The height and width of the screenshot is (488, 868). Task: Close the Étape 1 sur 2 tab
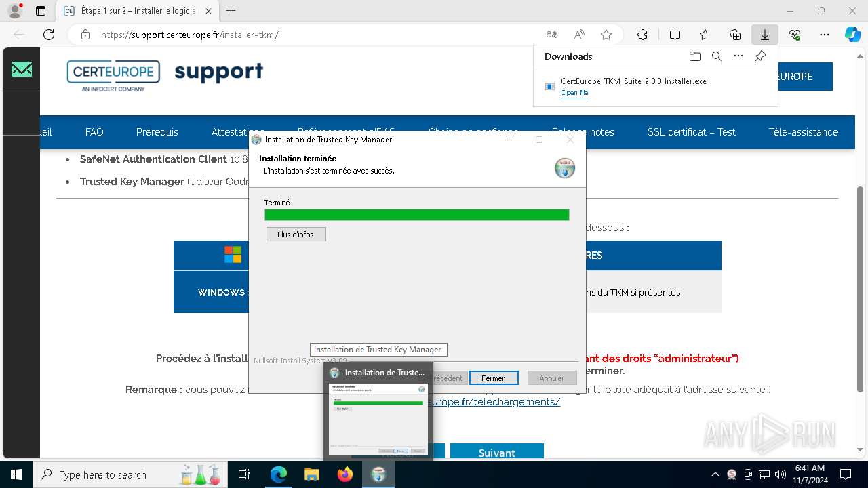click(208, 11)
